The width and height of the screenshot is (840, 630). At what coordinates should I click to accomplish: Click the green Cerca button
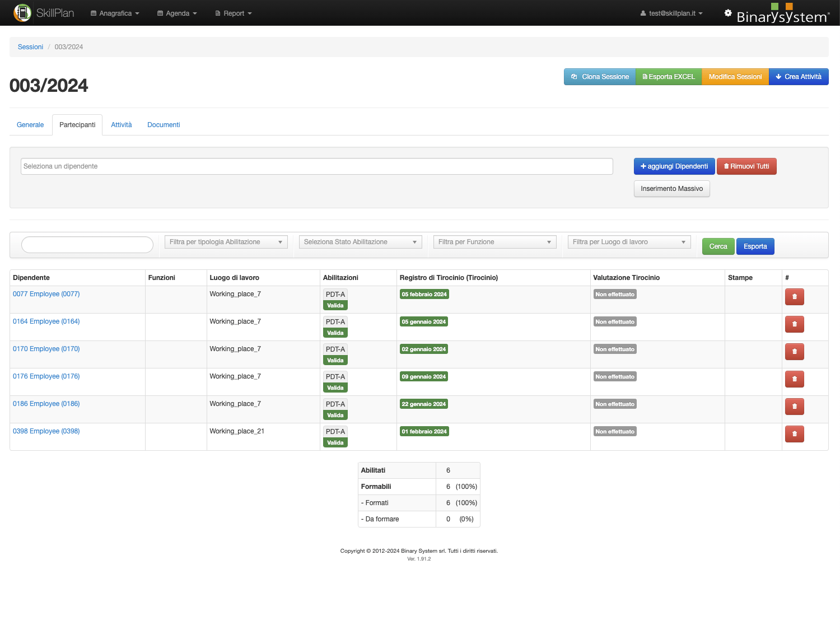(718, 246)
